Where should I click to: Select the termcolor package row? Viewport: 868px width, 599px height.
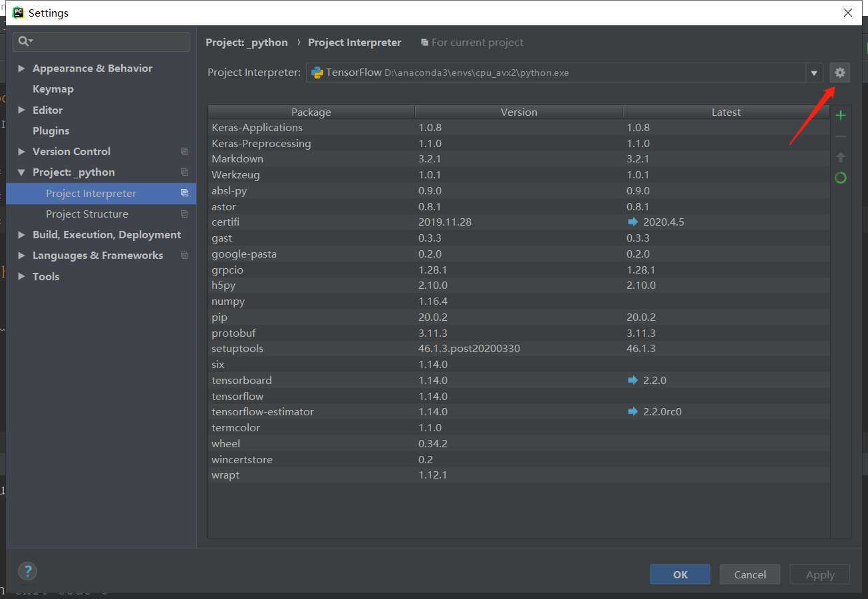(x=519, y=427)
